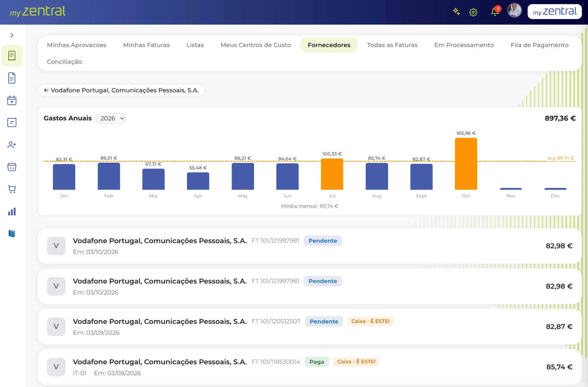
Task: Go back from Vodafone Portugal supplier
Action: tap(121, 90)
